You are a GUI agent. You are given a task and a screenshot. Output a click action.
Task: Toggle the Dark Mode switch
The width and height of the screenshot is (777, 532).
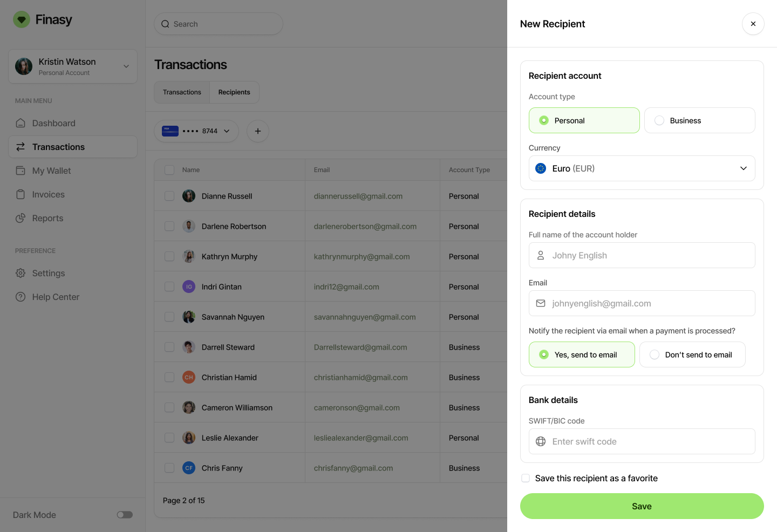[125, 515]
